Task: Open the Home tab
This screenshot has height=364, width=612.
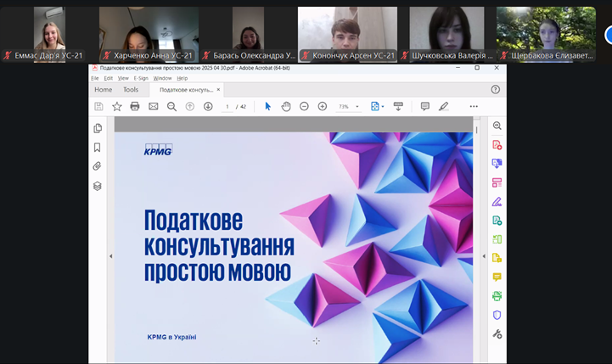Action: click(103, 89)
